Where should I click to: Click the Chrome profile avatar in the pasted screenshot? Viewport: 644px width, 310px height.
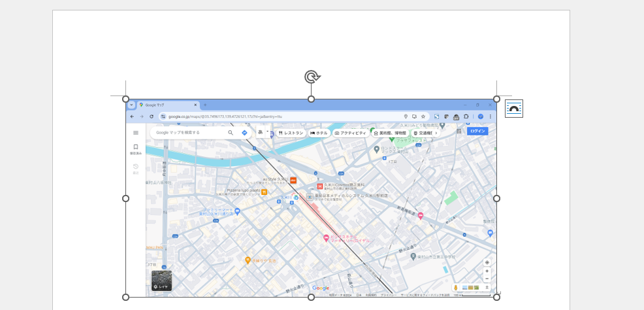(x=481, y=117)
